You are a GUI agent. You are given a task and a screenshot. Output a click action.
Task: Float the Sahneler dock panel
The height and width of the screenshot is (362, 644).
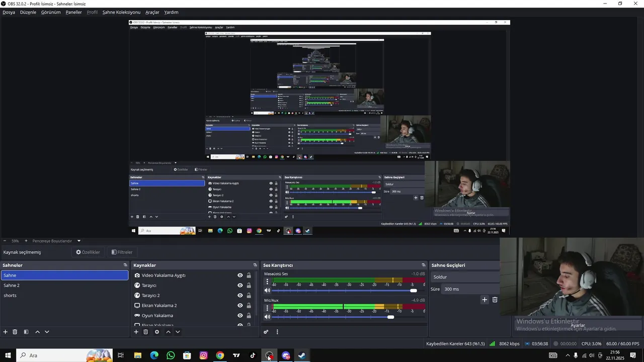(x=125, y=265)
